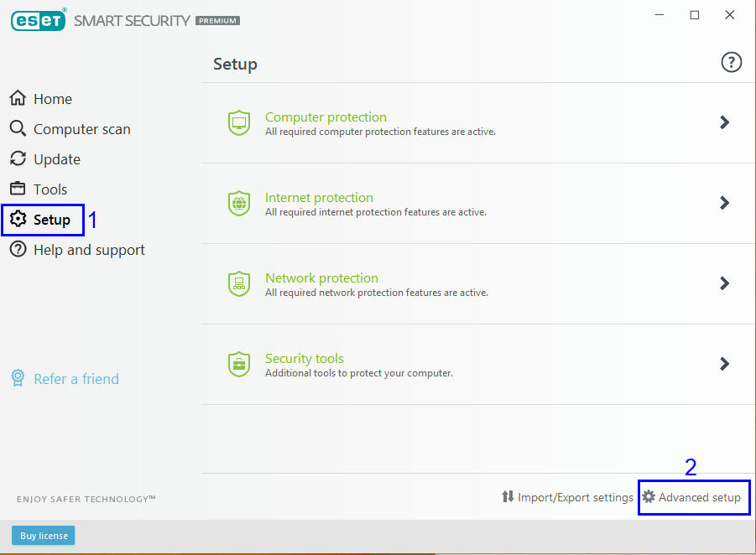Expand Network protection with its chevron
This screenshot has width=756, height=555.
[x=724, y=283]
